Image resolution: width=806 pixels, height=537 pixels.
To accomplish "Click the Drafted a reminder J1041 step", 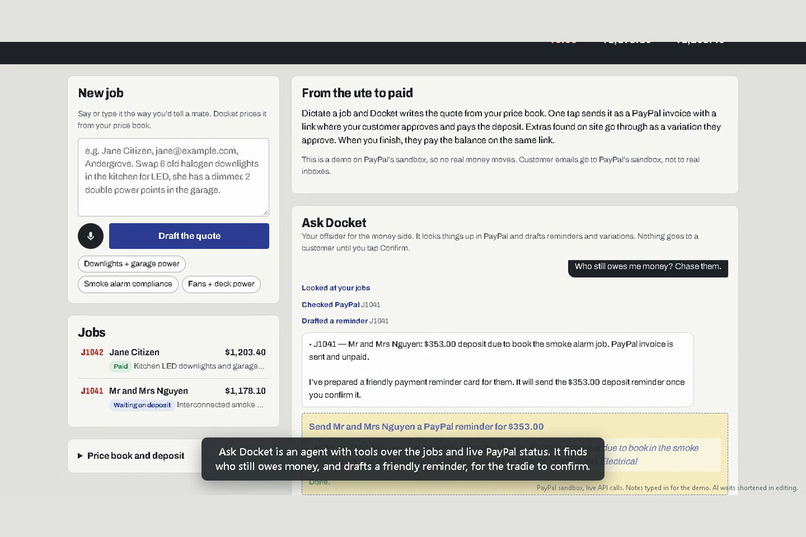I will click(345, 321).
